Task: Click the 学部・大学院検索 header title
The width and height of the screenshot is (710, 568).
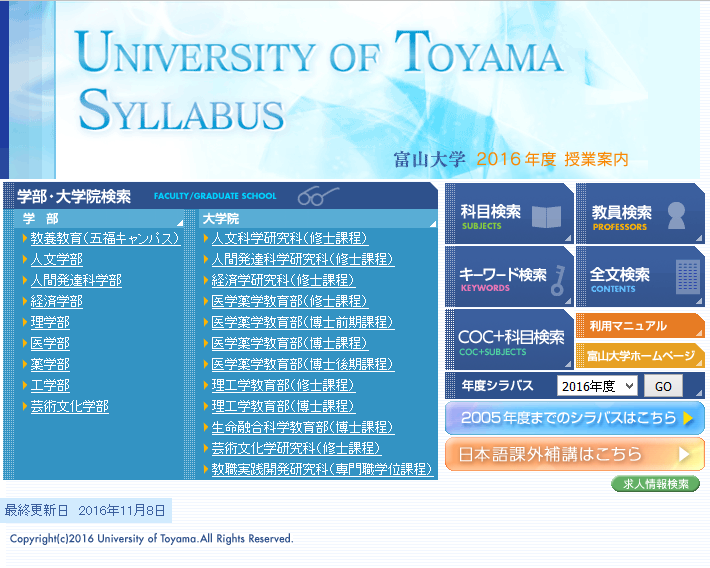Action: 74,196
